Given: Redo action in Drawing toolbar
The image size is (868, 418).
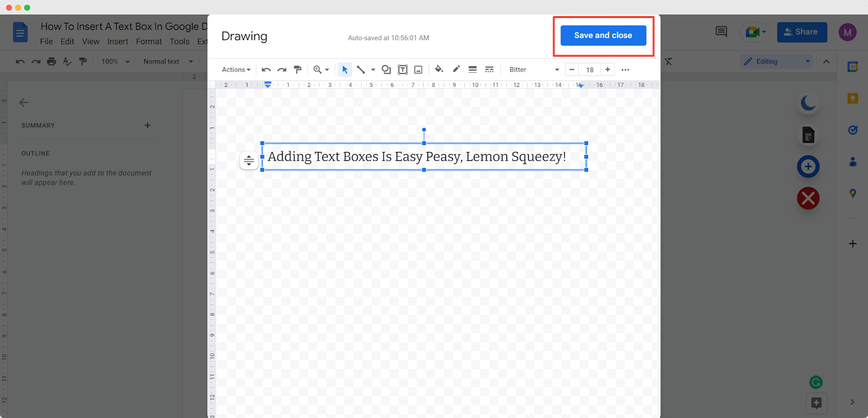Looking at the screenshot, I should (x=282, y=69).
